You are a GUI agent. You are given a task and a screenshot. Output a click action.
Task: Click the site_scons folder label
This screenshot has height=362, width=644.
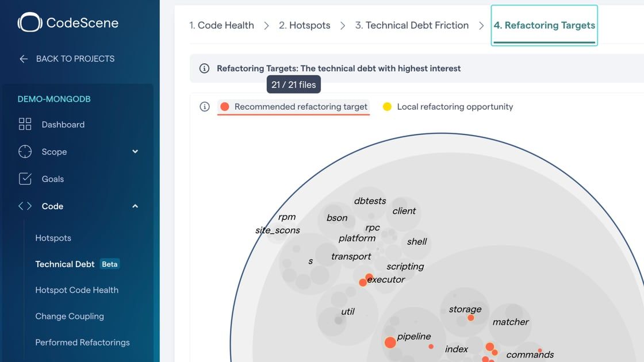pos(278,230)
